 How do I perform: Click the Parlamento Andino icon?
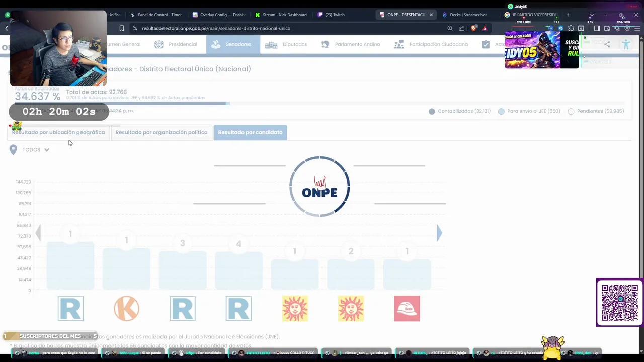coord(325,44)
